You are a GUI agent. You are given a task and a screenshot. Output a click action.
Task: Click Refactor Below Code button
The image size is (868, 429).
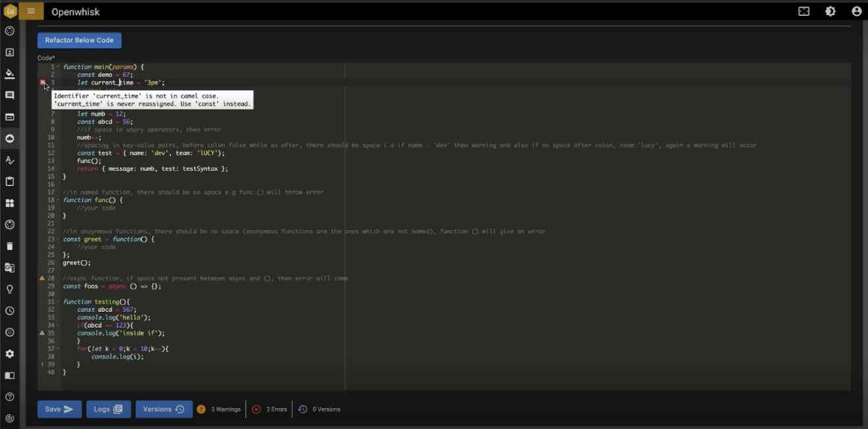[79, 40]
